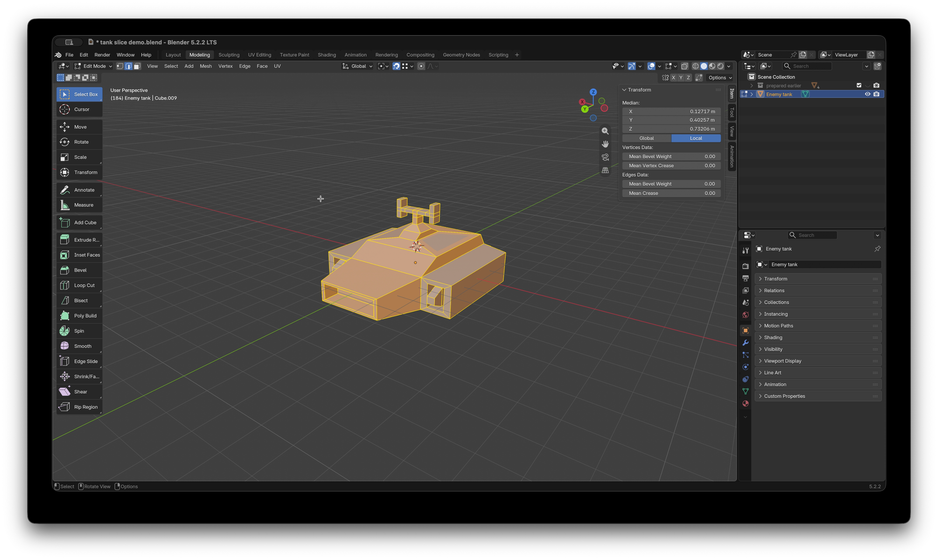The image size is (938, 560).
Task: Open the Edit Mode dropdown
Action: (x=93, y=66)
